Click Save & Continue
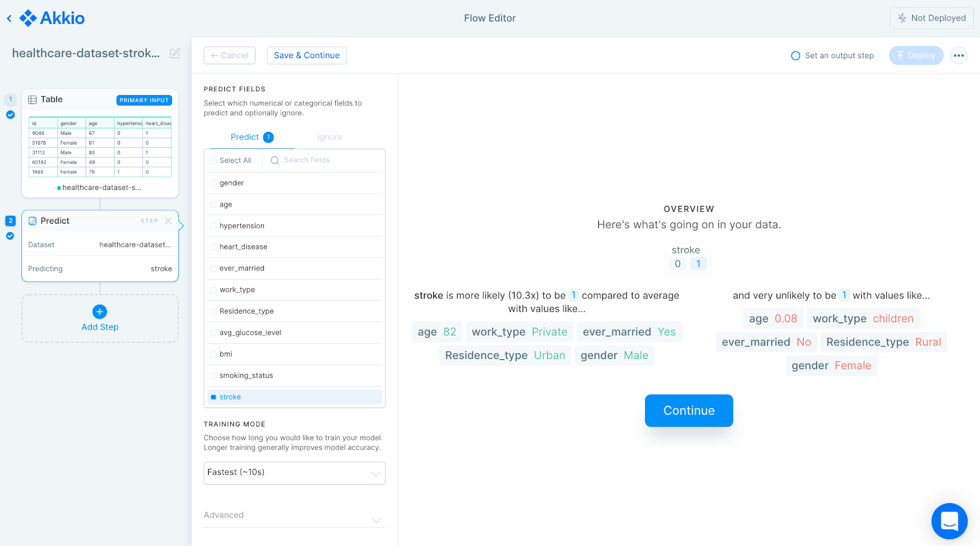The width and height of the screenshot is (980, 546). click(307, 55)
